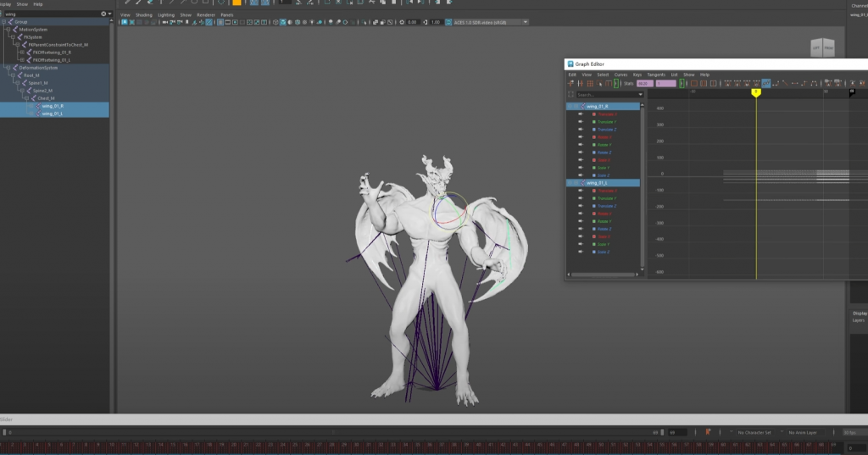Collapse the Chest_M node in Outliner

(26, 98)
